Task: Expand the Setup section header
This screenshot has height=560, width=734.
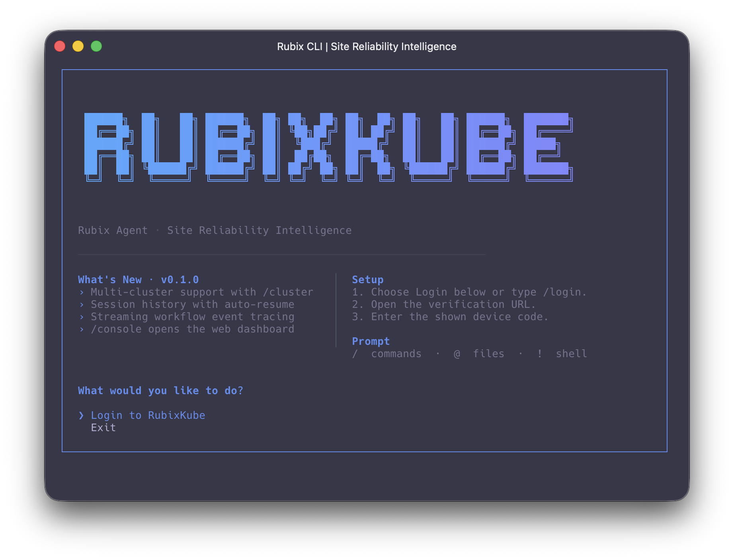Action: (x=367, y=279)
